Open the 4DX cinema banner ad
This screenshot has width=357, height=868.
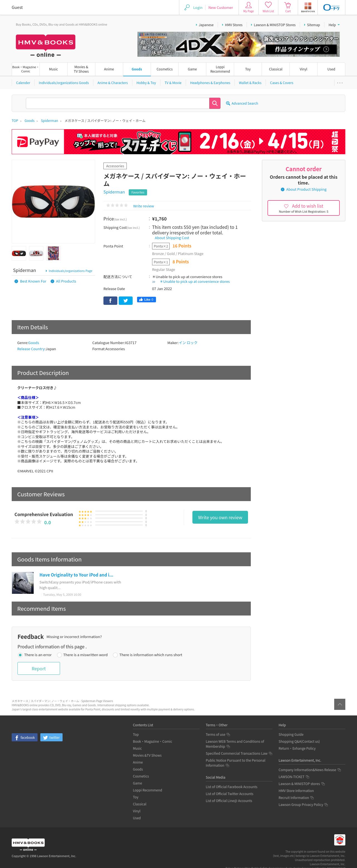(238, 44)
